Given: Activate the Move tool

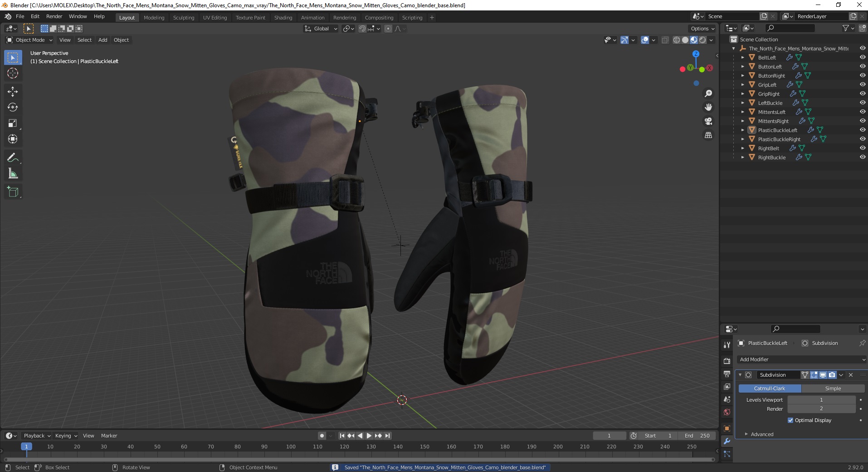Looking at the screenshot, I should (13, 92).
